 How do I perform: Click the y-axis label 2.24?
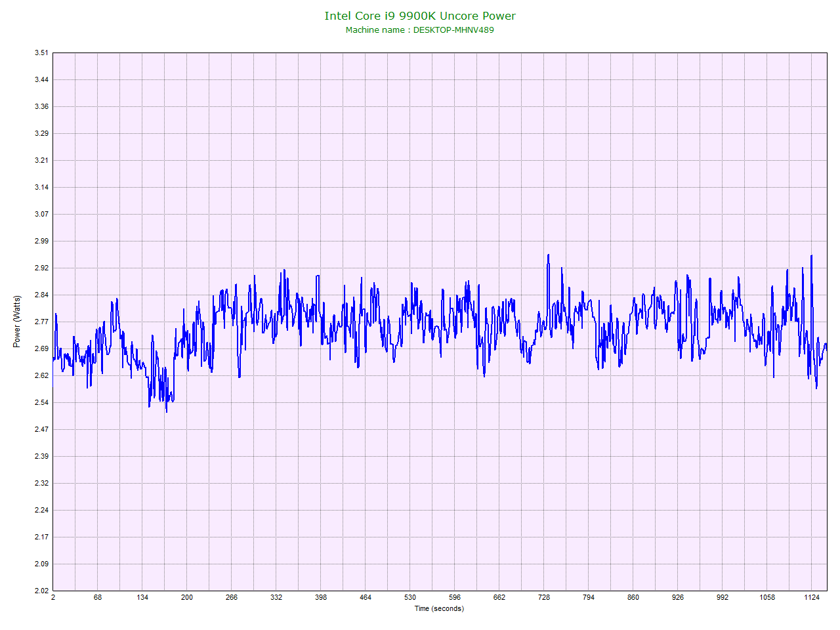click(x=41, y=511)
